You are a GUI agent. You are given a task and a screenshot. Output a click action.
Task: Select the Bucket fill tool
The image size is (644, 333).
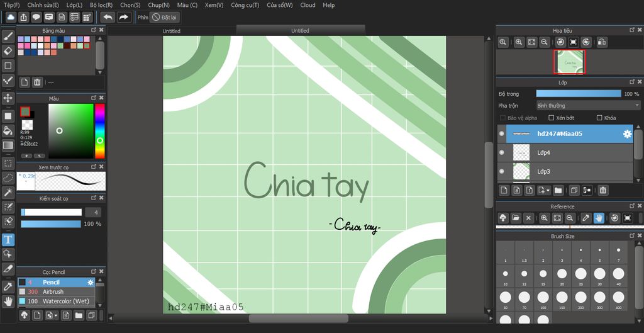8,130
